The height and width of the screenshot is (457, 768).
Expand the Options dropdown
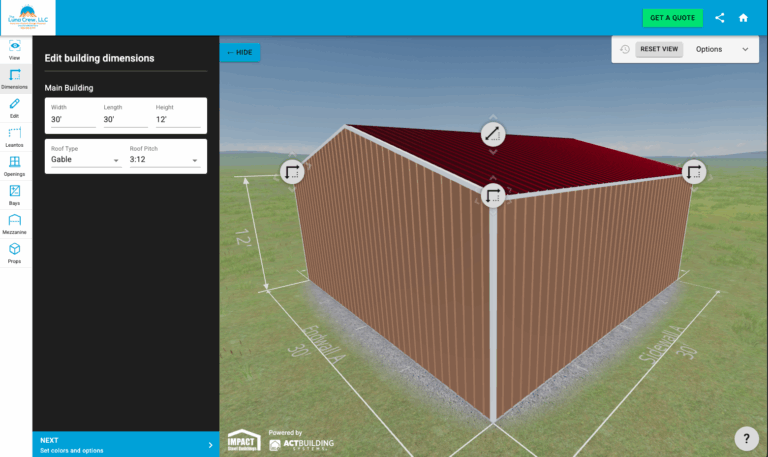tap(722, 49)
